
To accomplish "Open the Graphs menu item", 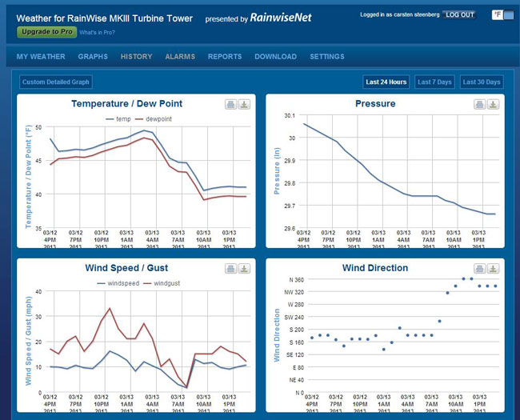I will [x=93, y=57].
